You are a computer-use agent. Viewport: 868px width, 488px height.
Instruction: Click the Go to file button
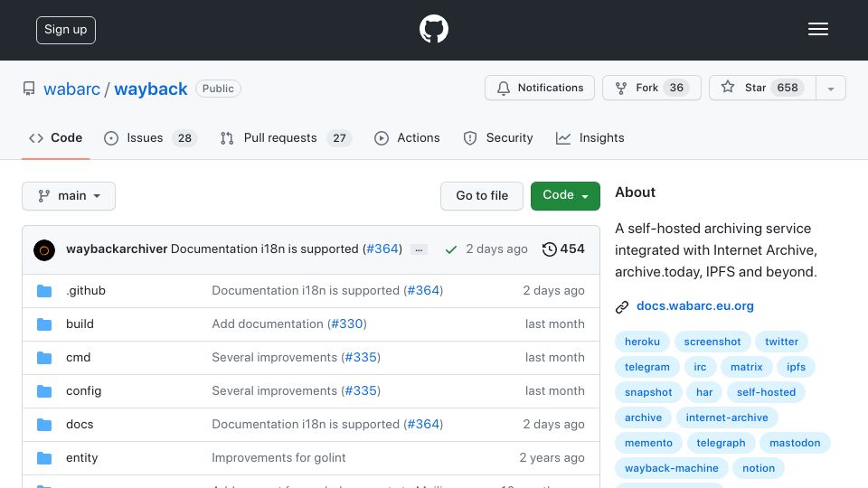click(482, 196)
